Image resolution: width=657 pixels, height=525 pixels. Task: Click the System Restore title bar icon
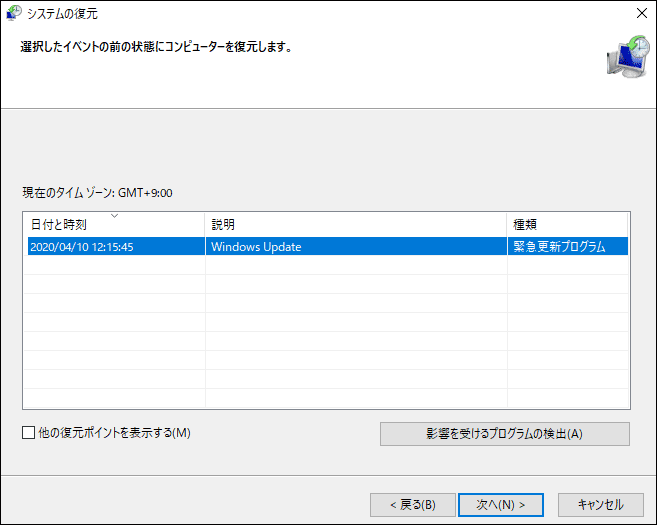(x=13, y=13)
